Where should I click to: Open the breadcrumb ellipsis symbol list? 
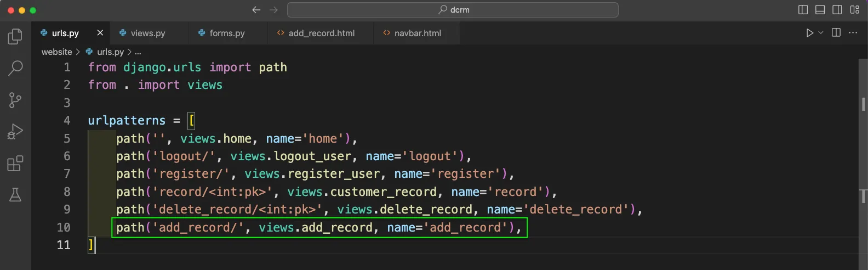click(x=138, y=52)
